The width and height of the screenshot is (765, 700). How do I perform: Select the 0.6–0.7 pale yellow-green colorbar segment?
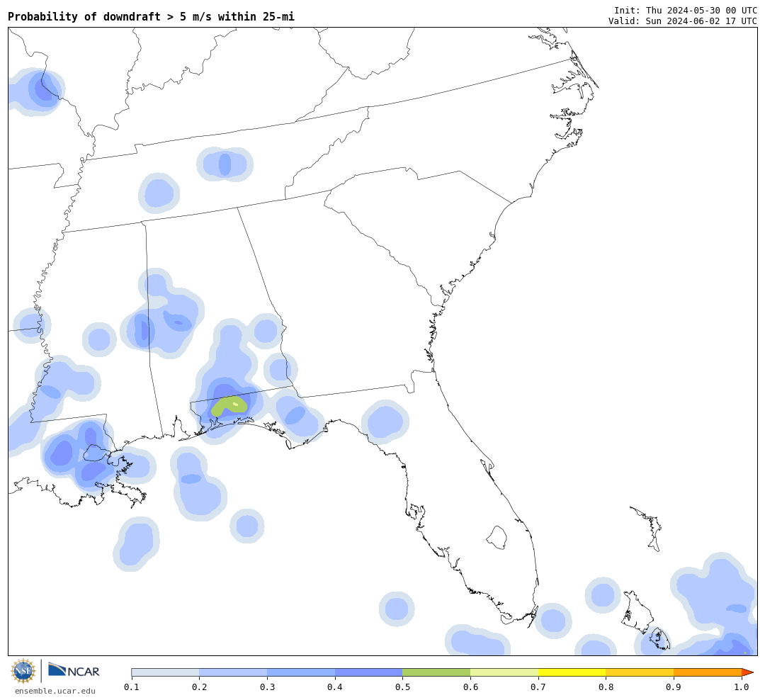(x=504, y=672)
